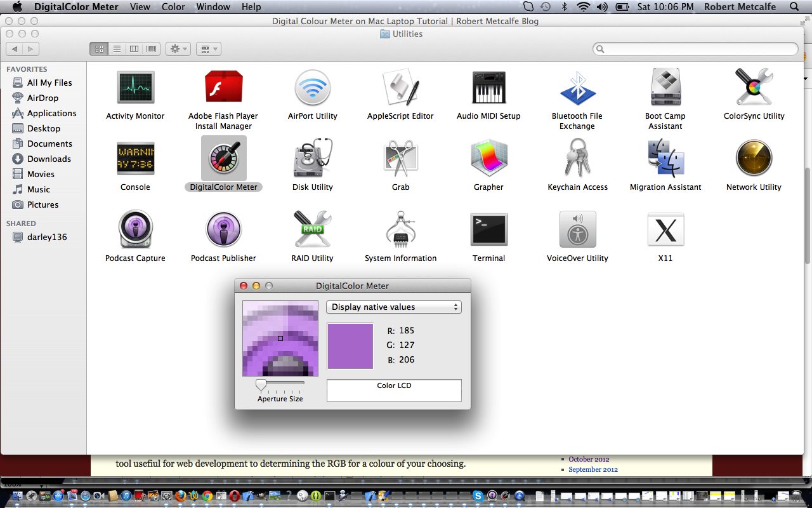
Task: Open the X11 icon
Action: (665, 229)
